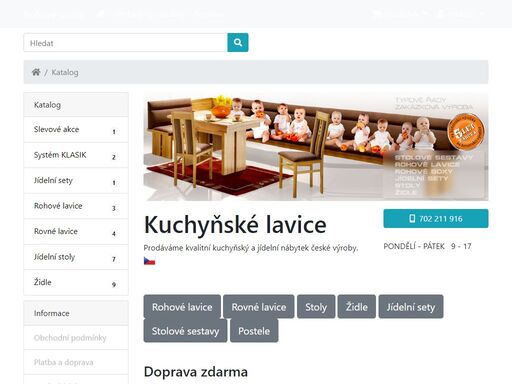The image size is (512, 384).
Task: Open Rovné lavice sidebar category
Action: [x=76, y=231]
